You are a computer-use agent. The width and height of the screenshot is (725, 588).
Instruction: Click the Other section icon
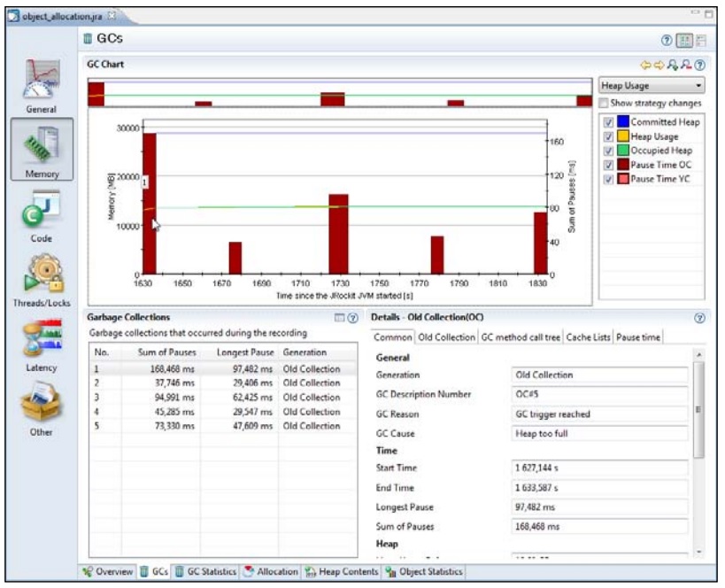[42, 406]
